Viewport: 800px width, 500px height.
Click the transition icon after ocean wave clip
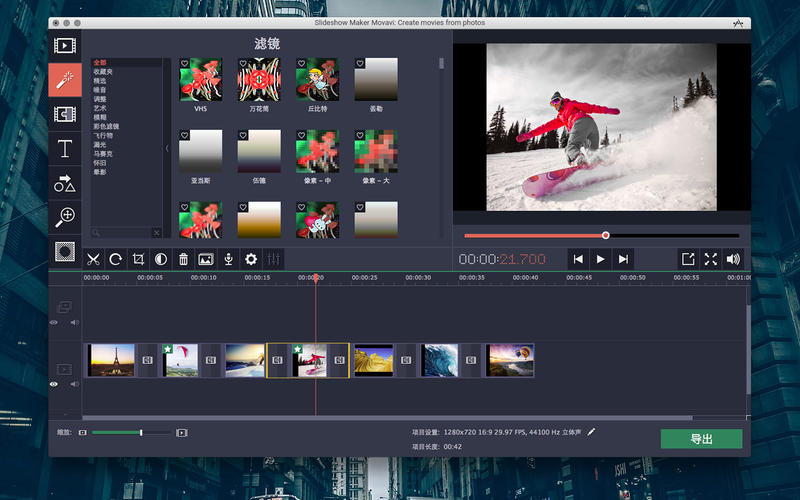click(x=471, y=360)
